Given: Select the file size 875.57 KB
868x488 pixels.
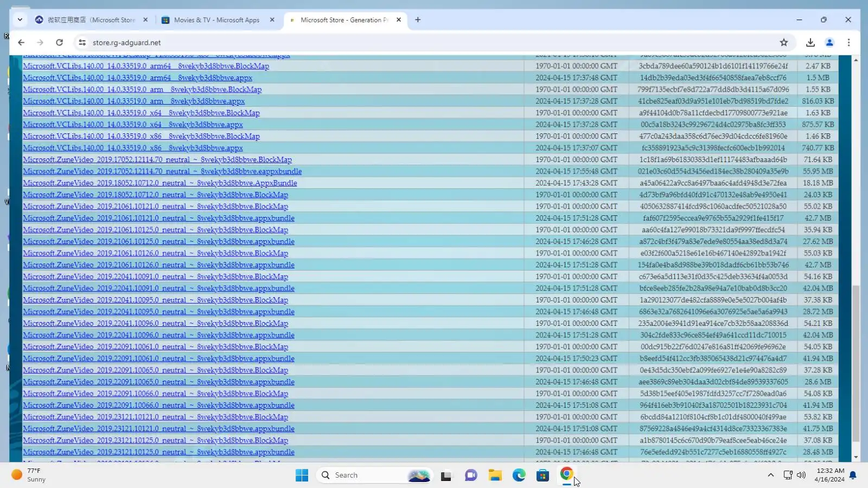Looking at the screenshot, I should coord(818,125).
